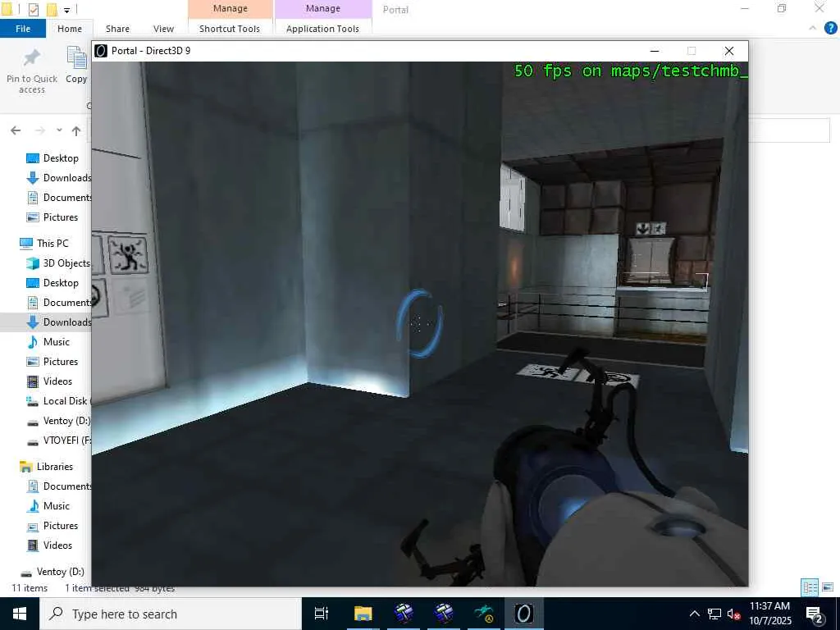Open Music under This PC
Image resolution: width=840 pixels, height=630 pixels.
[x=48, y=342]
